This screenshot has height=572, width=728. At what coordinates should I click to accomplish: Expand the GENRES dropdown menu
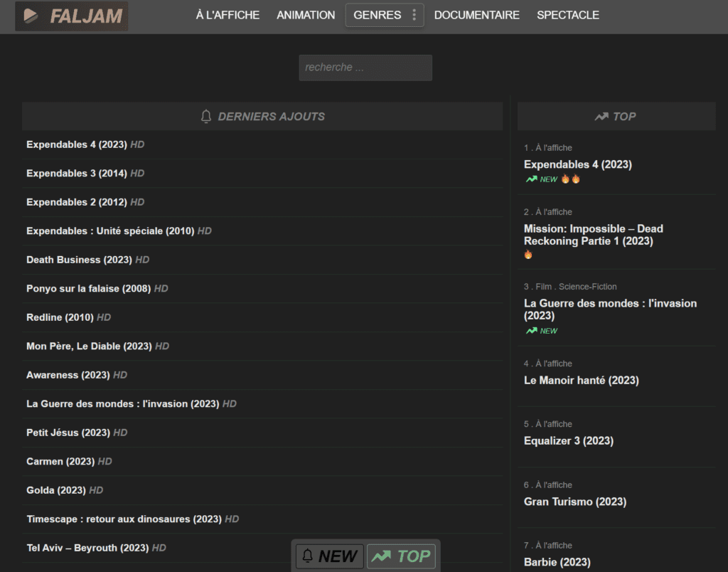point(378,15)
